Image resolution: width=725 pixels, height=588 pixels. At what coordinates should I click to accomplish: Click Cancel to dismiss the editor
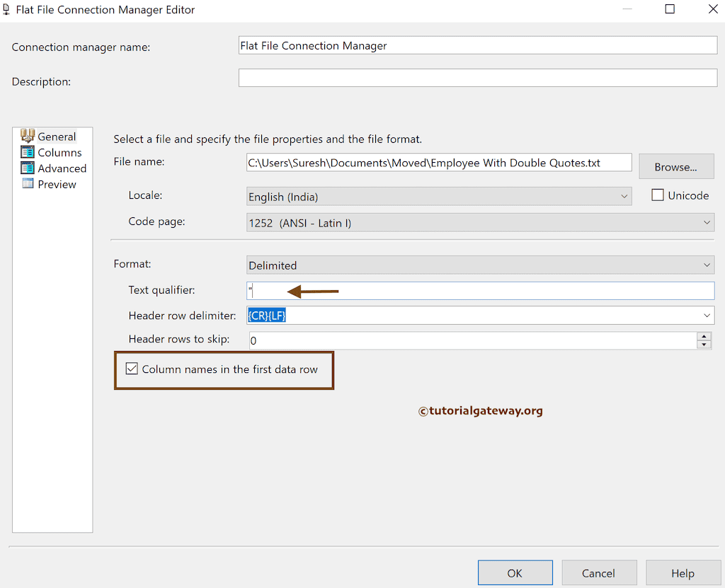click(599, 572)
